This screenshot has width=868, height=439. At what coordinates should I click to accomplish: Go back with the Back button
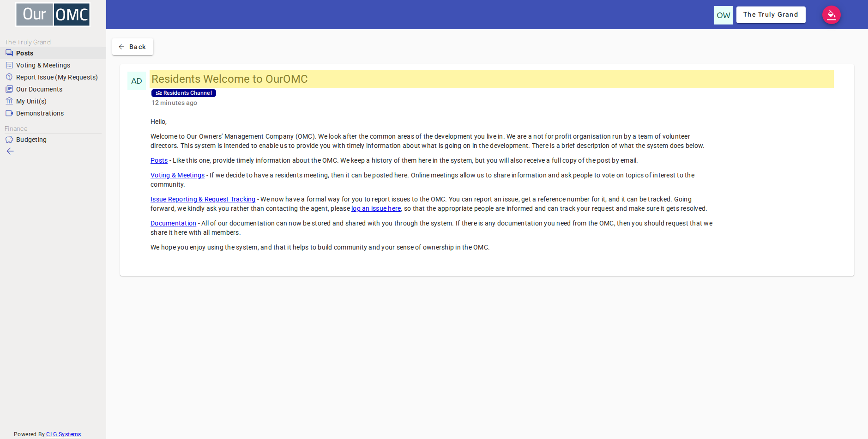[x=133, y=47]
